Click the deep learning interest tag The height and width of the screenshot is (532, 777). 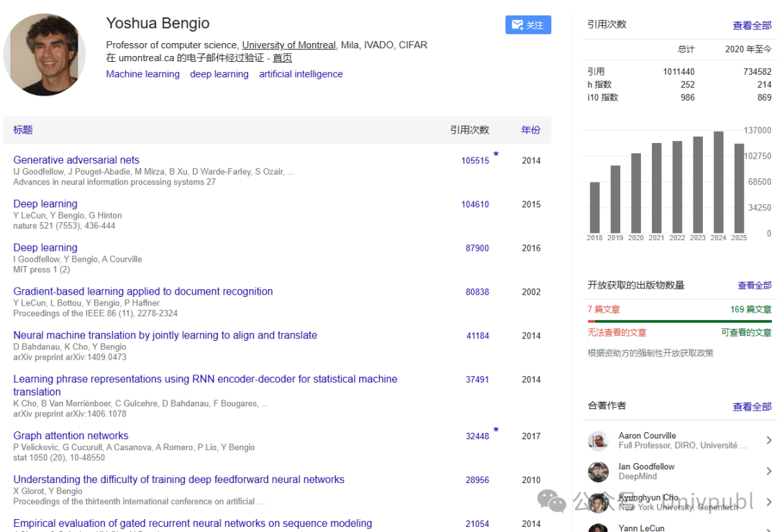point(219,74)
